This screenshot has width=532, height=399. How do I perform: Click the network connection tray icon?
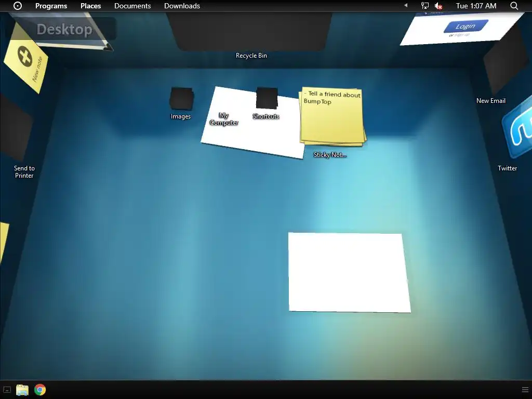coord(425,6)
